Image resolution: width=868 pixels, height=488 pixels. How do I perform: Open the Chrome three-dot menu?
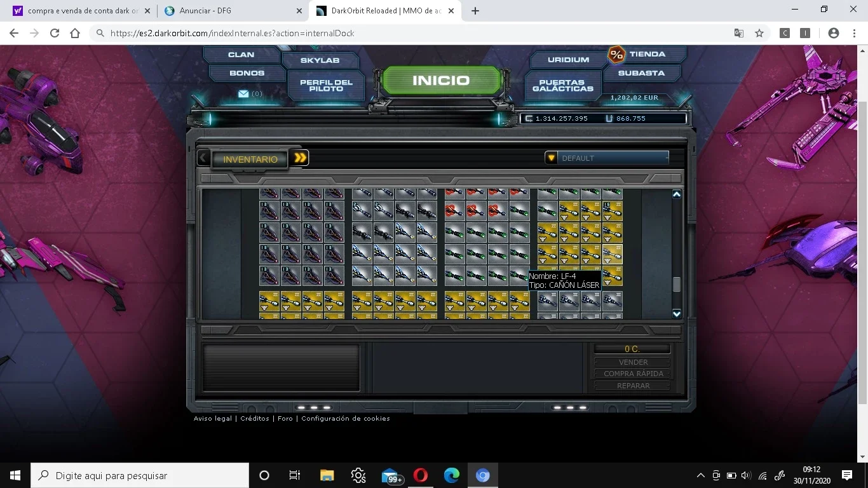click(854, 33)
